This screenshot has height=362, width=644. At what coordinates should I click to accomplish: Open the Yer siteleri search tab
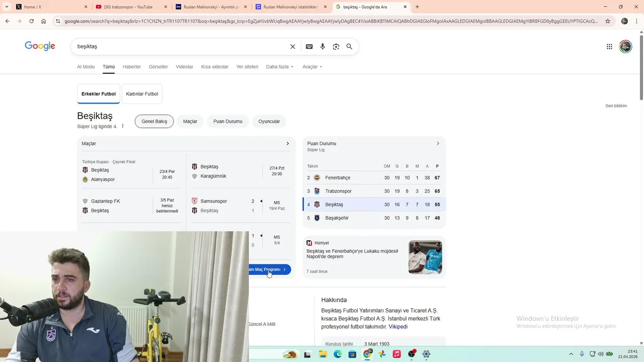pyautogui.click(x=247, y=67)
